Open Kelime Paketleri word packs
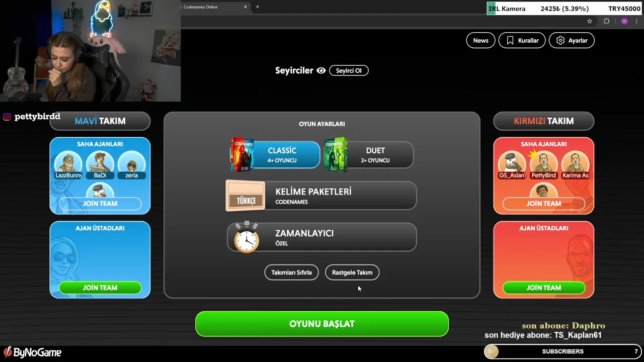 322,196
